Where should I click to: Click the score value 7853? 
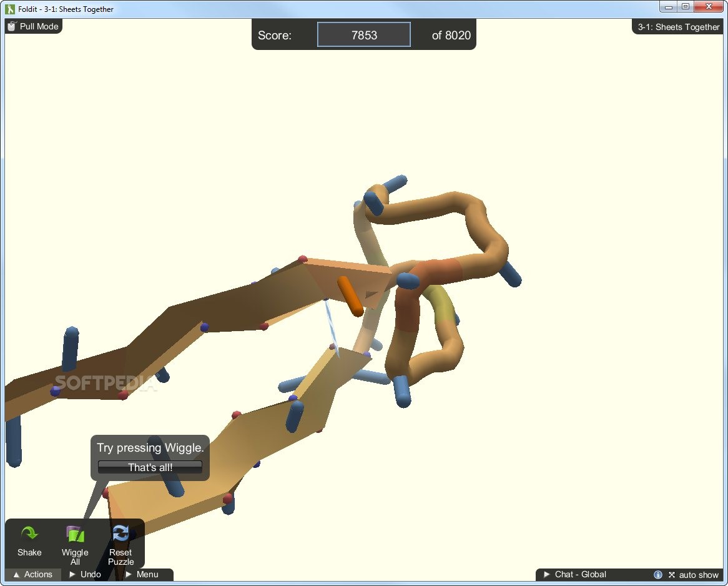point(364,35)
